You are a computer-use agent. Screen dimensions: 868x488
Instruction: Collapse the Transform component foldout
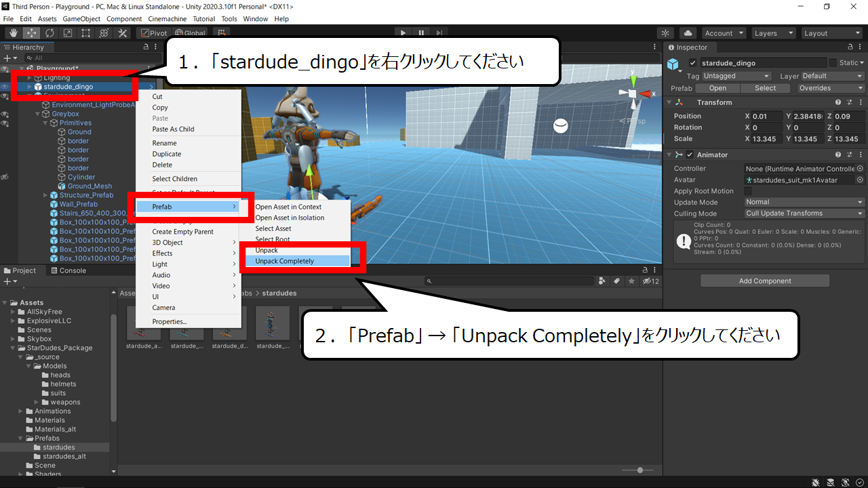tap(670, 102)
